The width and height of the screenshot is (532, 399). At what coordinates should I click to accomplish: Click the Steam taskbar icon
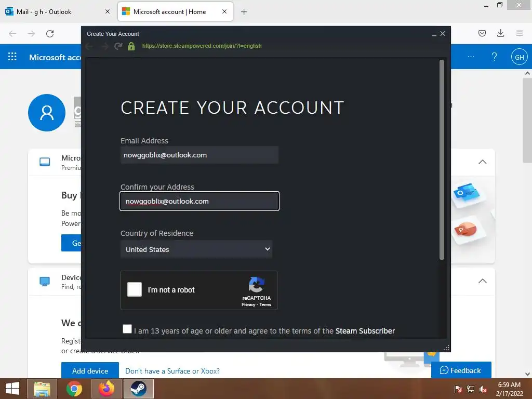click(x=138, y=389)
